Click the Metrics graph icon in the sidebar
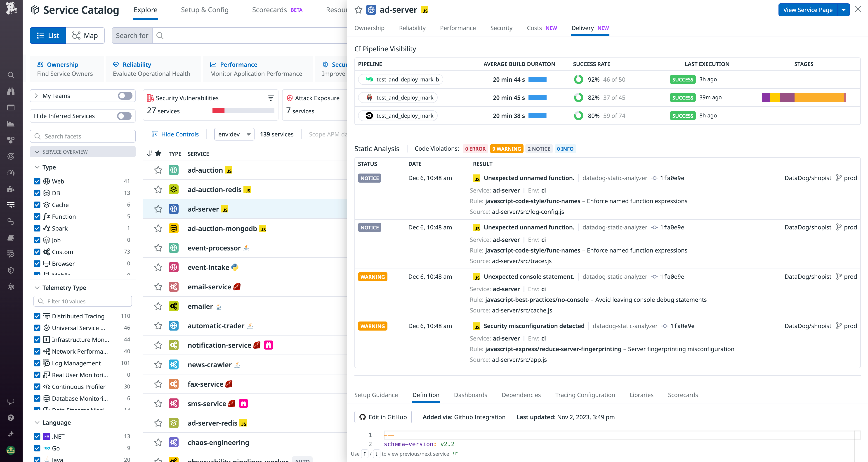The height and width of the screenshot is (462, 868). 11,124
